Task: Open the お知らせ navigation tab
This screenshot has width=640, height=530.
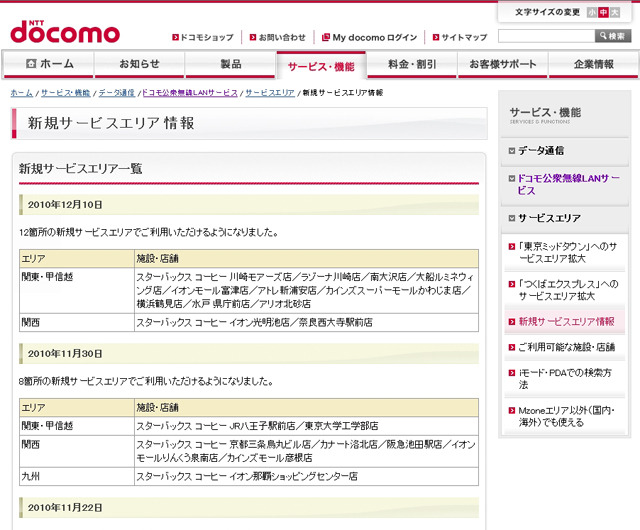Action: [140, 64]
